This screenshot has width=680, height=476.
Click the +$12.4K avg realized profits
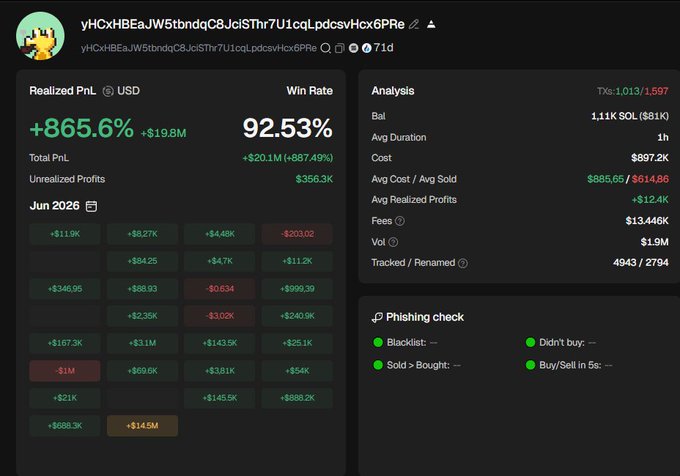(650, 200)
